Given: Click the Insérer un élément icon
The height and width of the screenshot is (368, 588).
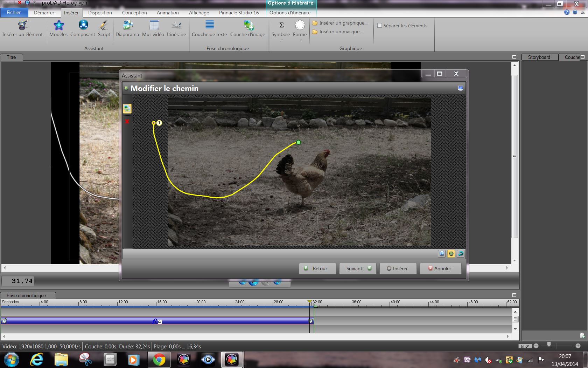Looking at the screenshot, I should click(23, 25).
